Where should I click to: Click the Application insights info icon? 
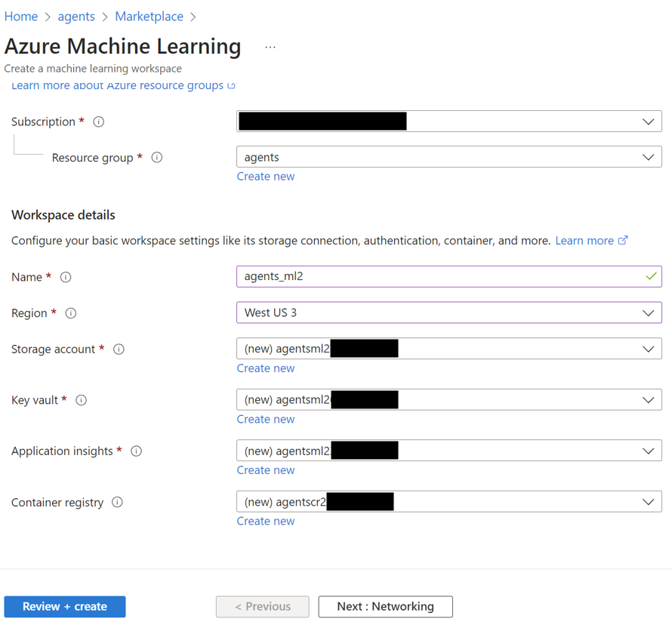click(136, 451)
